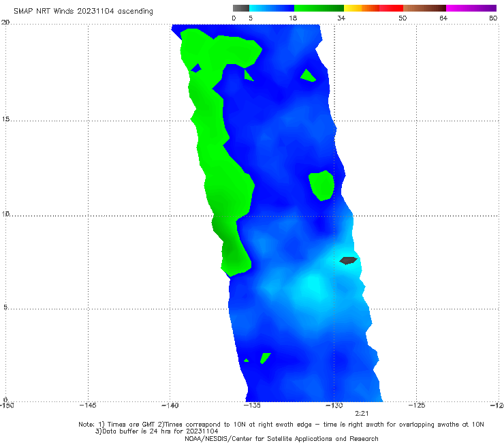The image size is (504, 443).
Task: Click the isolated green patch above latitude 10 right of the long band
Action: [321, 185]
